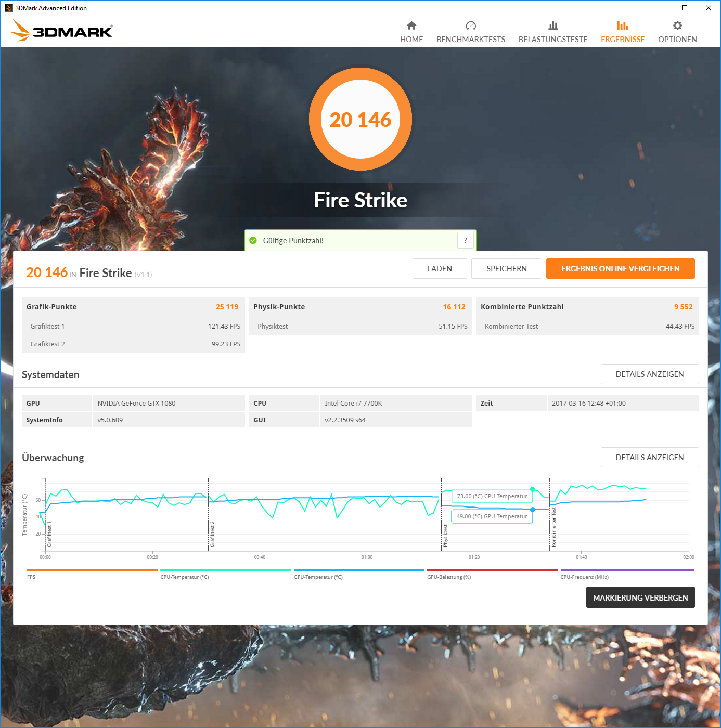The image size is (721, 728).
Task: Click CPU value Intel Core i7 7700K
Action: (x=353, y=404)
